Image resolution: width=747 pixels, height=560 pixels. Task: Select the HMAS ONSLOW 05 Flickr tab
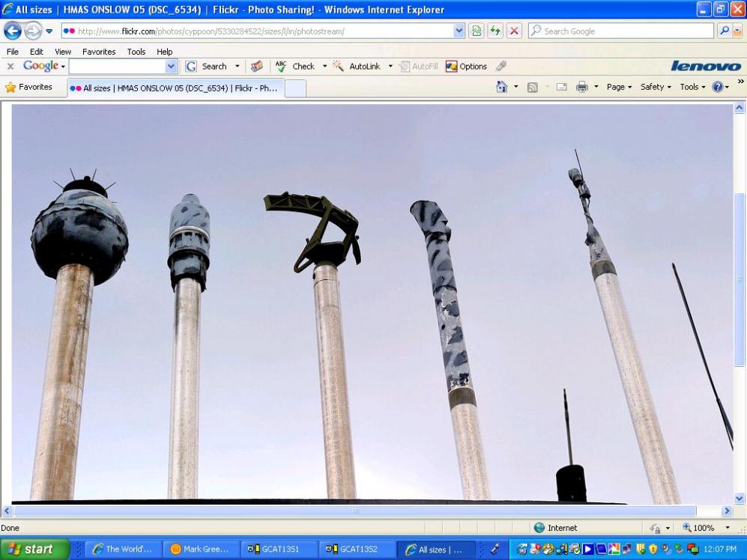[175, 88]
